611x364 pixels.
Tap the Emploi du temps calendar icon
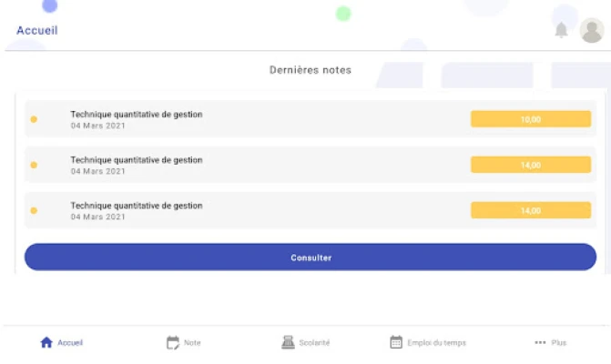click(x=396, y=343)
